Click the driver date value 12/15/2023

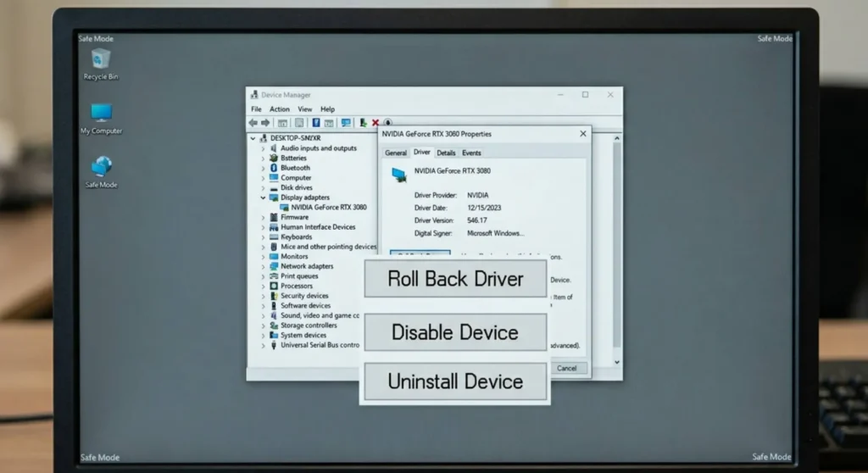pos(484,208)
